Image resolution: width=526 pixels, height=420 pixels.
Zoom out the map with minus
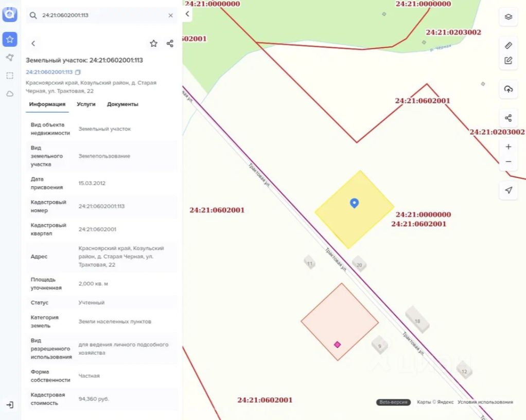click(x=508, y=161)
